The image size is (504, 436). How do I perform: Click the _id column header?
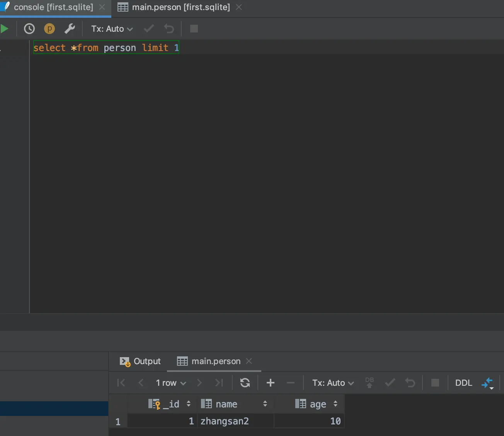point(162,404)
